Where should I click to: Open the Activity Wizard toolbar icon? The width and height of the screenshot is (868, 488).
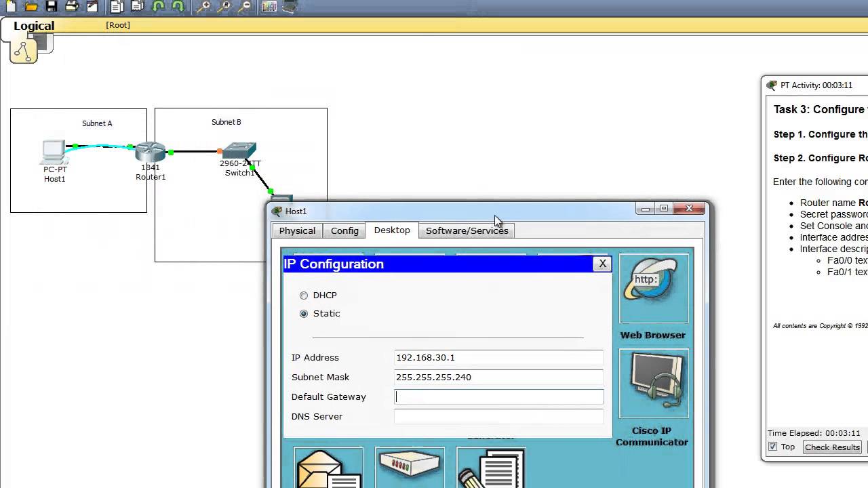tap(92, 7)
